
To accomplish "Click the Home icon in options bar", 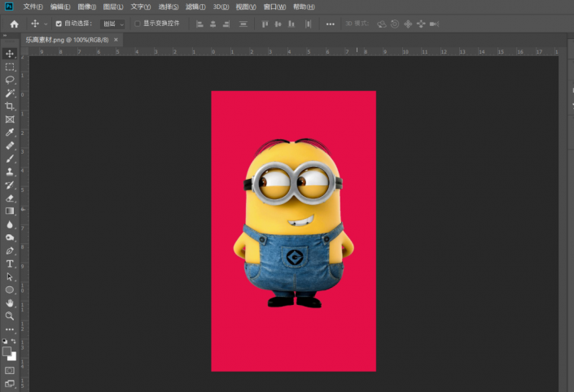I will point(14,24).
